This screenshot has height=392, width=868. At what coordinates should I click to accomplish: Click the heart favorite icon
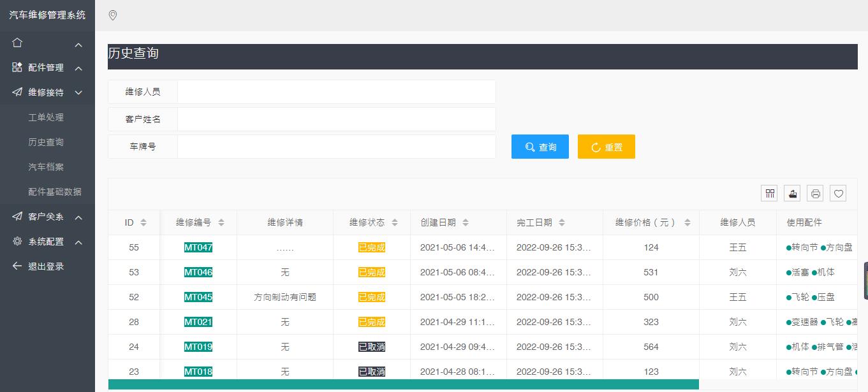(x=839, y=194)
